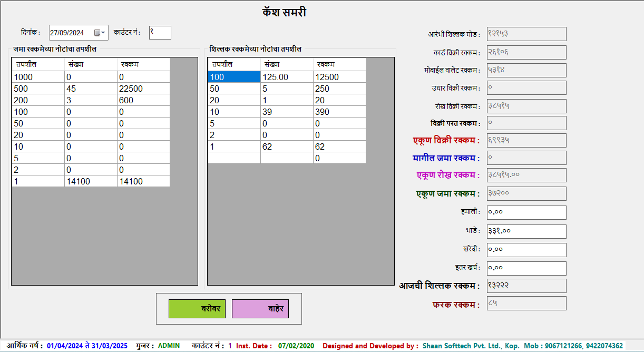This screenshot has width=644, height=352.
Task: Click संख्या cell 45 in the 500 row
Action: (x=90, y=89)
